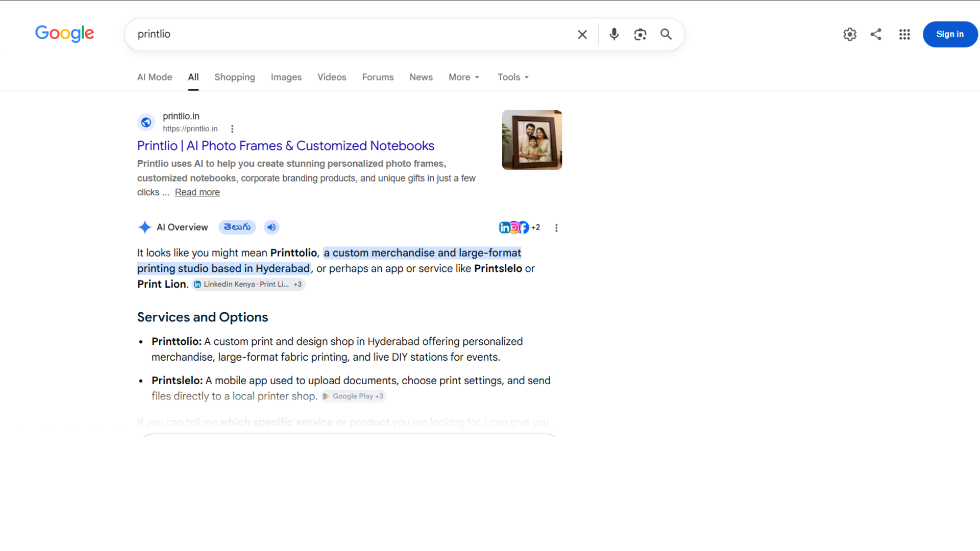Click the LinkedIn source icon
Screen dimensions: 980x551
504,228
